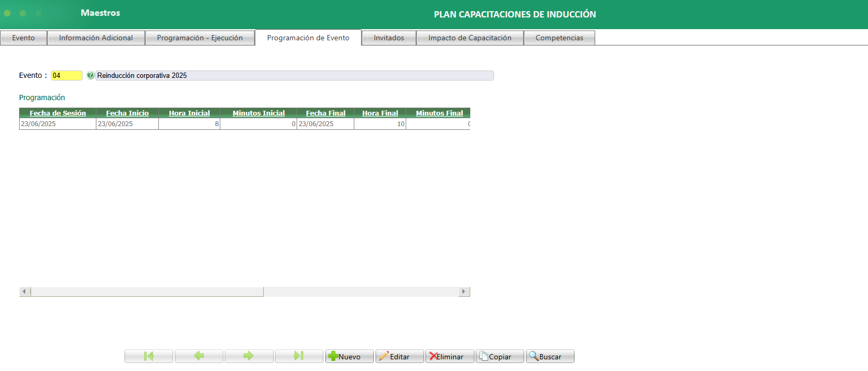The width and height of the screenshot is (868, 371).
Task: Switch to the Evento tab
Action: [24, 38]
